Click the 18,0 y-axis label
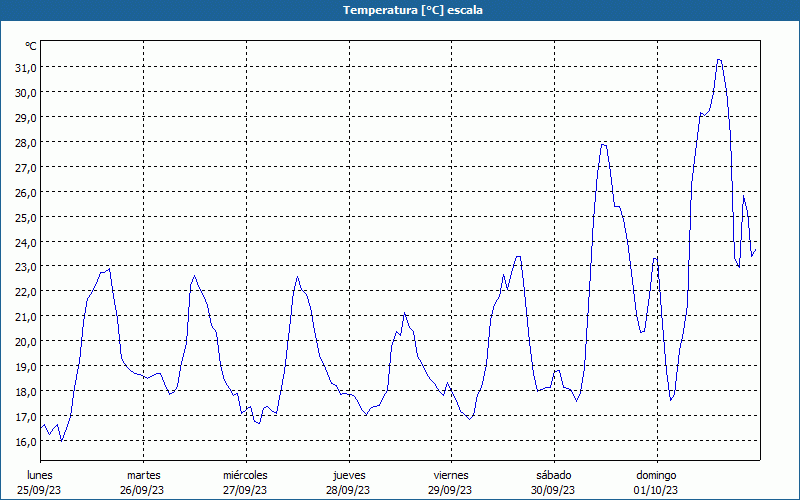 (x=26, y=392)
